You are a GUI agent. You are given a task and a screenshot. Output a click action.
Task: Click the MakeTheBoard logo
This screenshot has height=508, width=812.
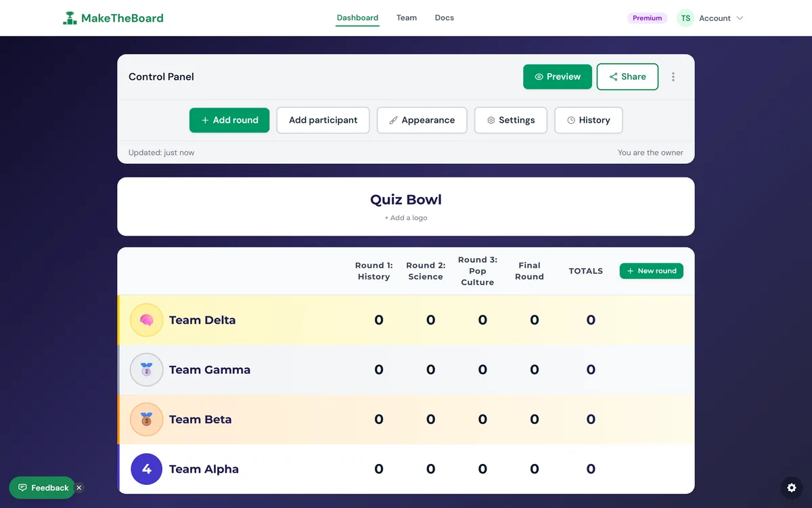113,18
